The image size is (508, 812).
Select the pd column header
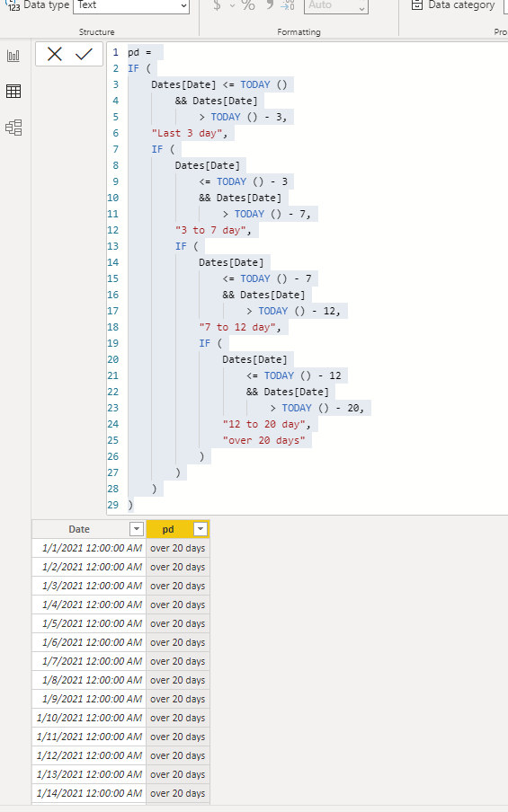(168, 529)
